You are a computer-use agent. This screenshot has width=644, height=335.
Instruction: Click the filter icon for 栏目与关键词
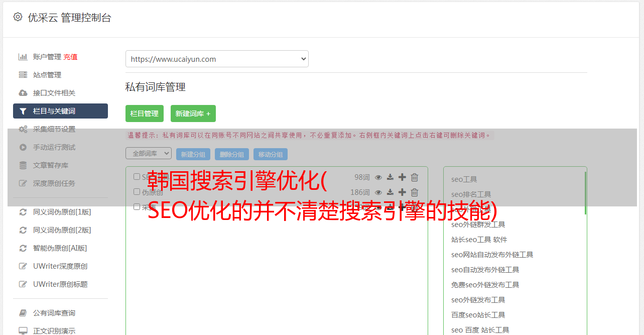pos(23,111)
